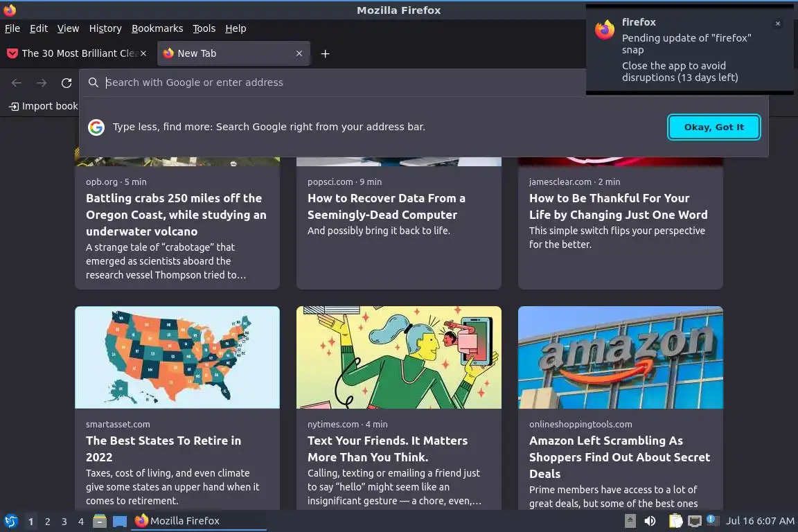The width and height of the screenshot is (798, 532).
Task: Open the Bookmarks menu
Action: (x=157, y=28)
